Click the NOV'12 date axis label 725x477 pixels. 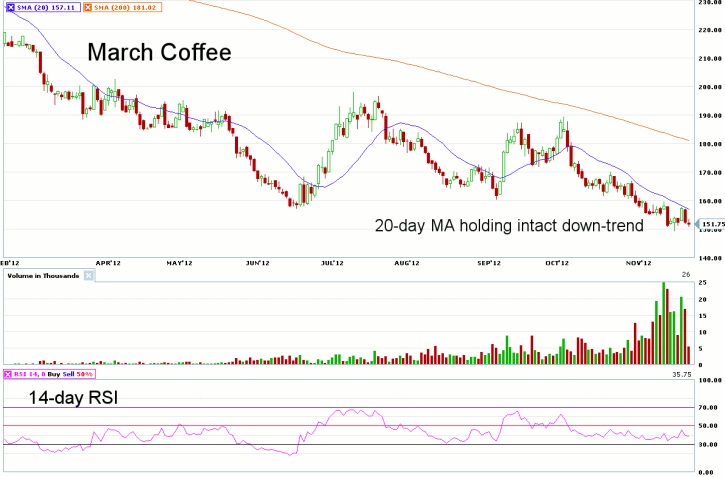[638, 263]
